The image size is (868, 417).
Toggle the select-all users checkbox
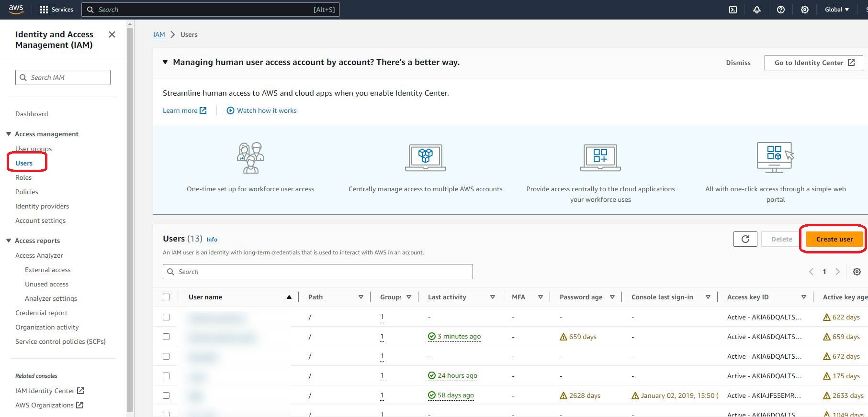tap(166, 297)
